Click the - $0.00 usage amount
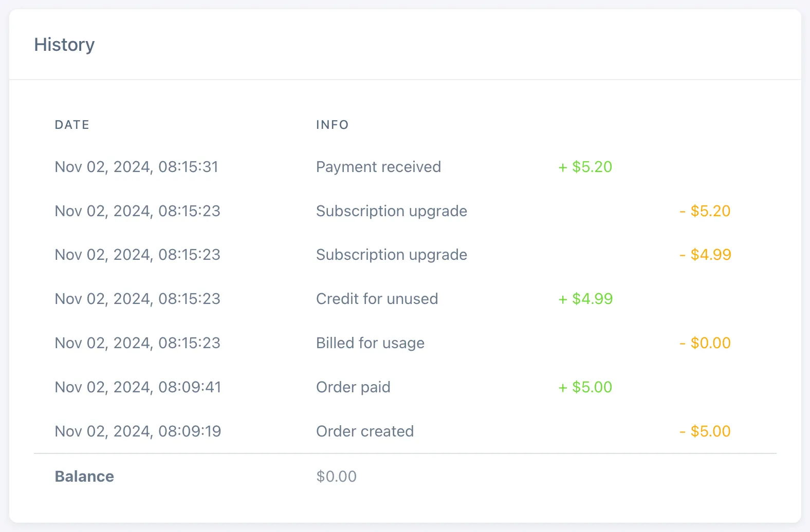The width and height of the screenshot is (810, 532). coord(705,343)
